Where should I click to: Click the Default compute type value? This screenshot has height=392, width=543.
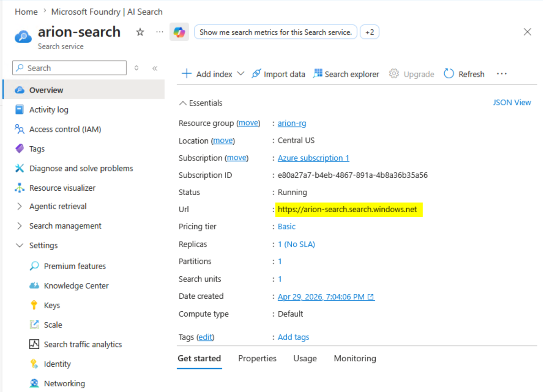290,314
